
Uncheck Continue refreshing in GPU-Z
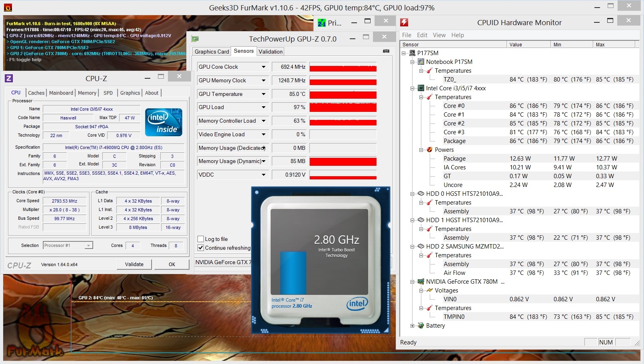[x=201, y=248]
